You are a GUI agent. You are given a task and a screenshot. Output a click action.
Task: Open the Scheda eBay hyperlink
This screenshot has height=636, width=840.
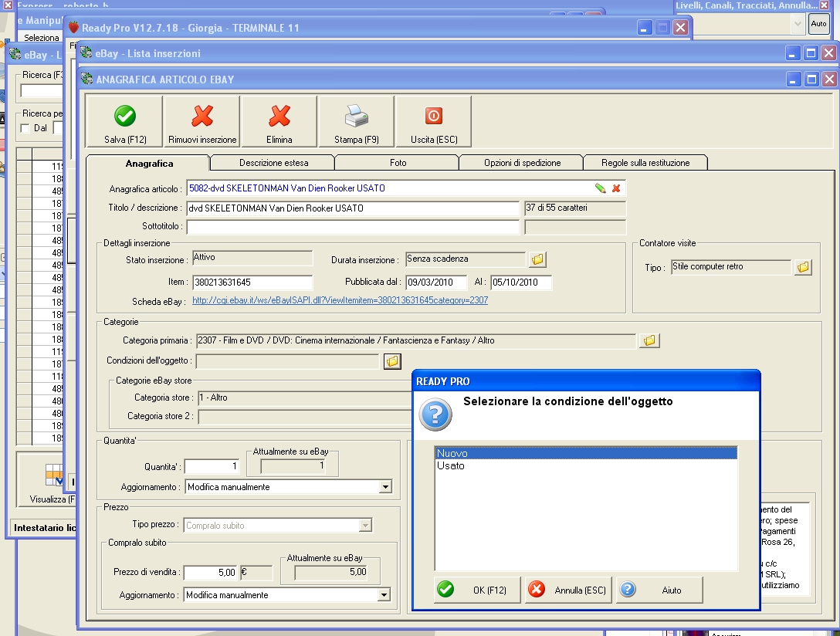coord(340,300)
